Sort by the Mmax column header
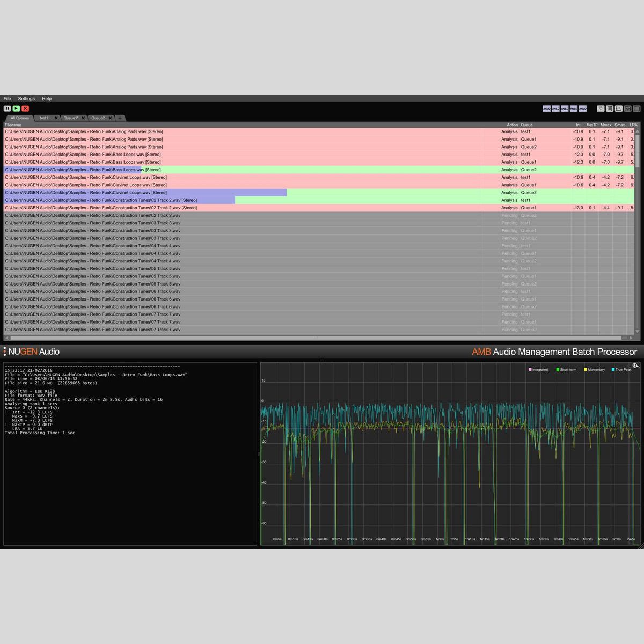The width and height of the screenshot is (644, 644). (x=606, y=125)
